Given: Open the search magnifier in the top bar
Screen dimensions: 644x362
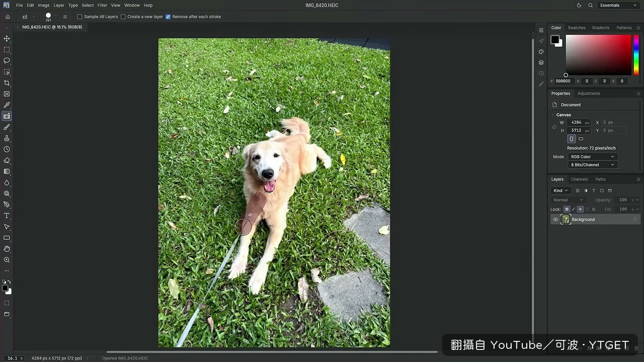Looking at the screenshot, I should pyautogui.click(x=591, y=6).
